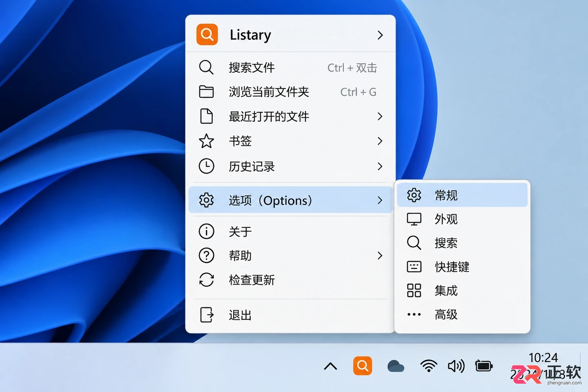Open the 关于 menu entry
Image resolution: width=588 pixels, height=392 pixels.
[290, 231]
